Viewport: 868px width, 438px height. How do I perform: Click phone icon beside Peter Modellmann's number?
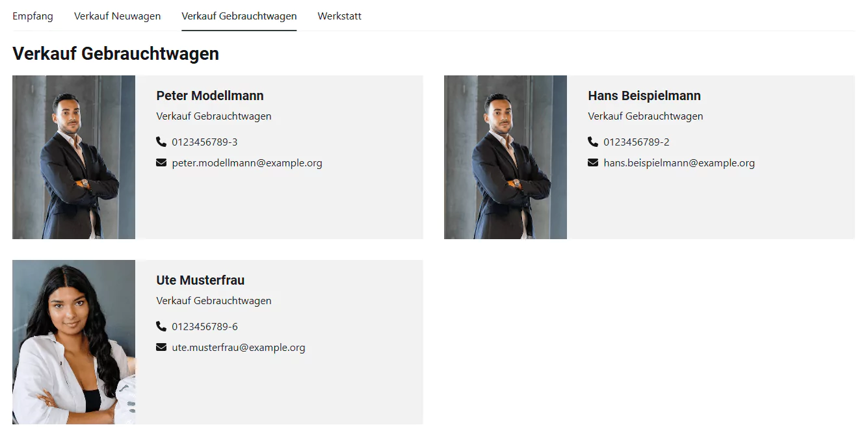pos(161,142)
